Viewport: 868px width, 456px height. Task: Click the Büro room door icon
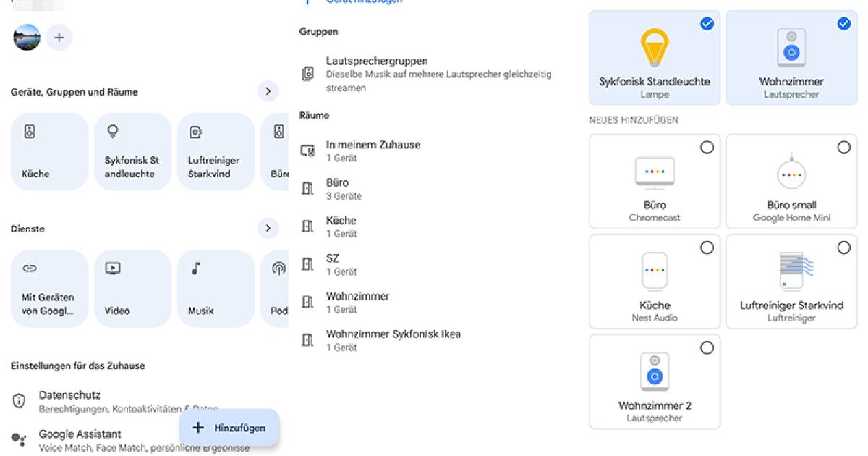(308, 189)
